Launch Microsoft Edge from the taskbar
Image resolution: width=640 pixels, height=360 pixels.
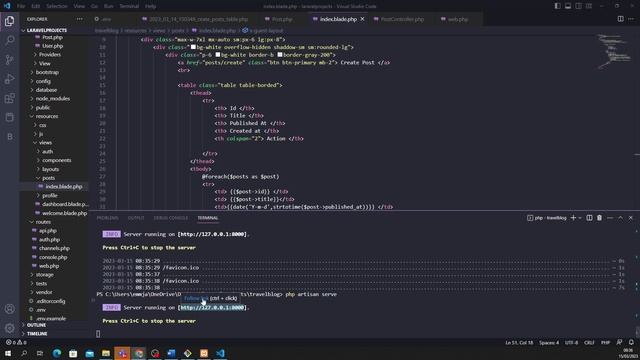(57, 353)
